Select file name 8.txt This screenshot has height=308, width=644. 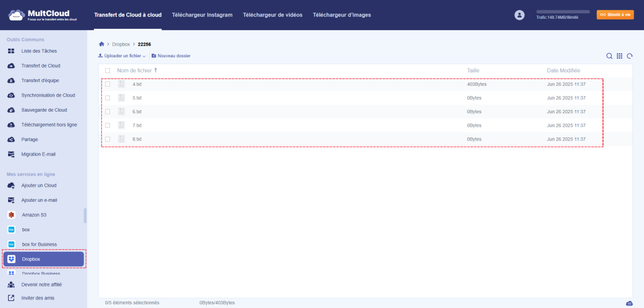137,139
